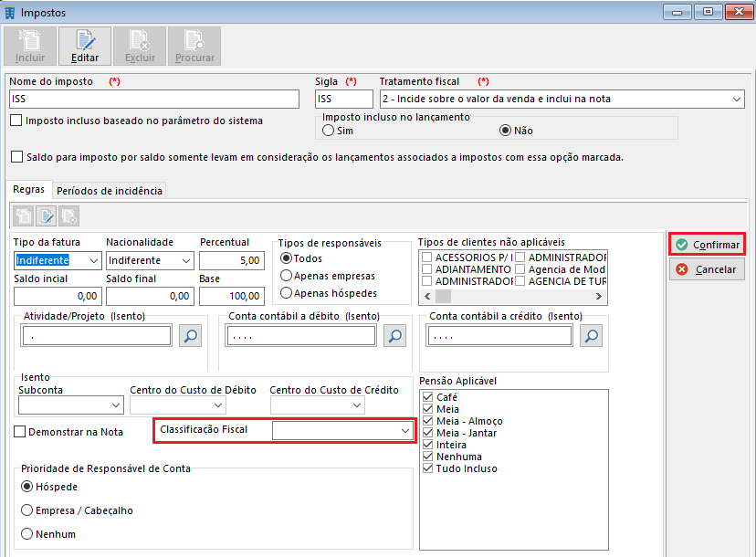Enable the Demonstrar na Nota checkbox

point(20,432)
